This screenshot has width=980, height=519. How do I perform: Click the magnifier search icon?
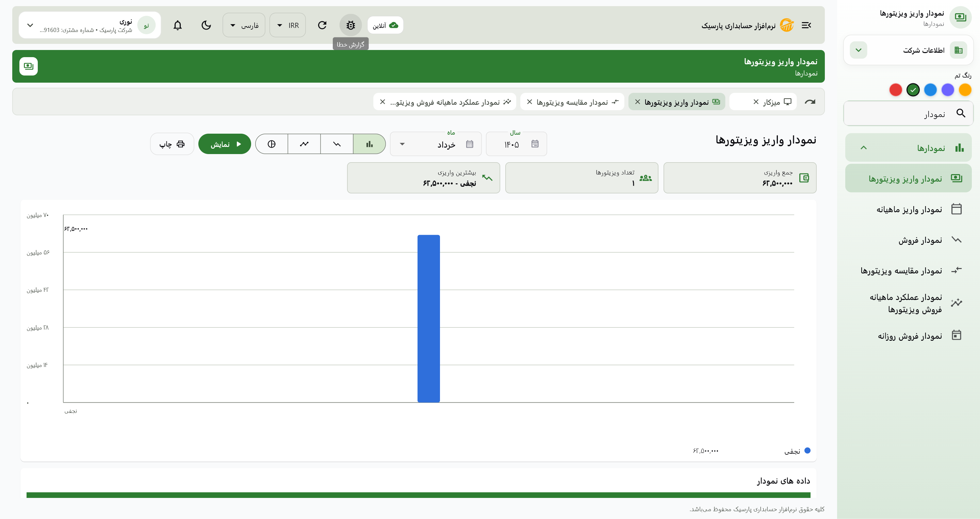[x=961, y=113]
